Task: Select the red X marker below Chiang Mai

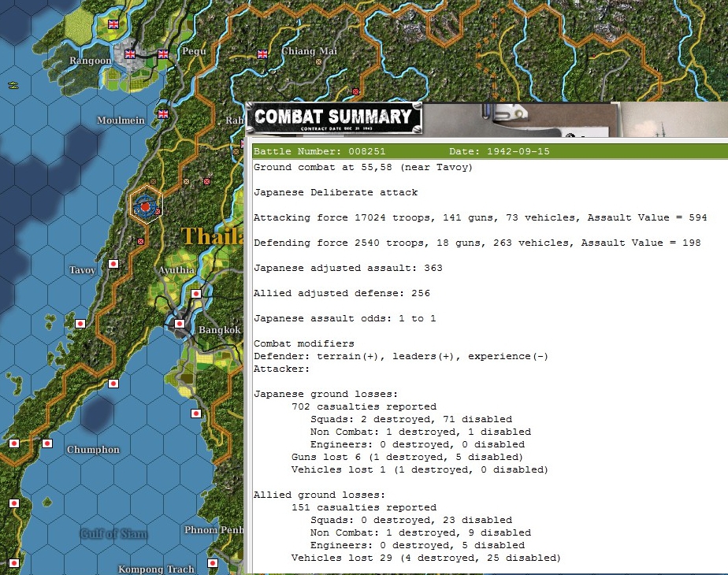Action: point(355,91)
